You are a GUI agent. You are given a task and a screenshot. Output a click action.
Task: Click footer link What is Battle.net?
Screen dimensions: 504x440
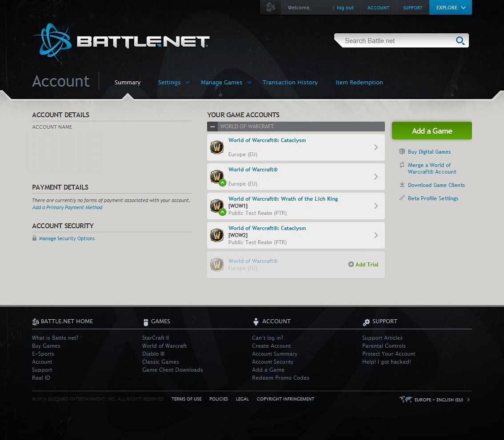click(x=55, y=338)
